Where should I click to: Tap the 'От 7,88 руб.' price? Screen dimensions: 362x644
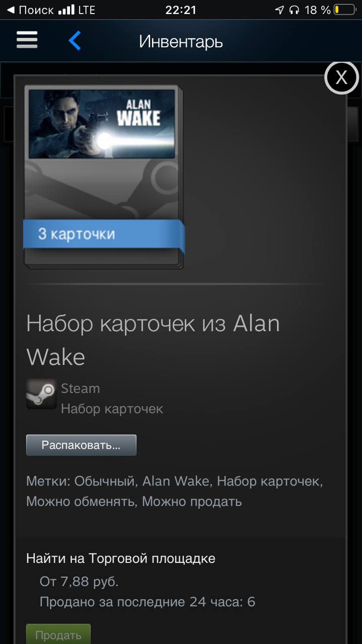click(x=79, y=582)
